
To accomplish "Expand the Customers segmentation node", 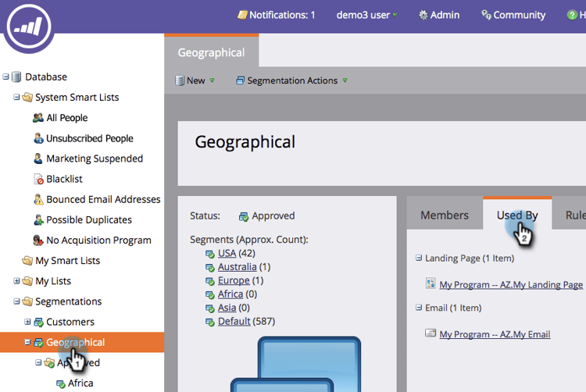I will (28, 321).
